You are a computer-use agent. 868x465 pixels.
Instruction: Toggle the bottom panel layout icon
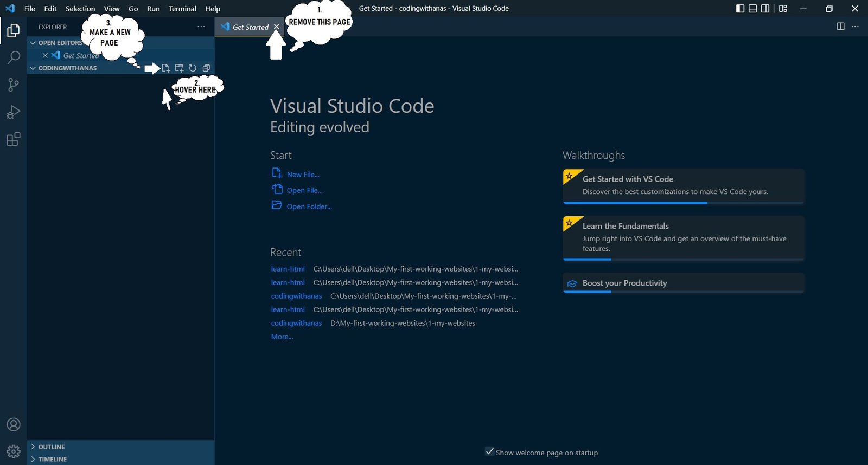pos(752,9)
